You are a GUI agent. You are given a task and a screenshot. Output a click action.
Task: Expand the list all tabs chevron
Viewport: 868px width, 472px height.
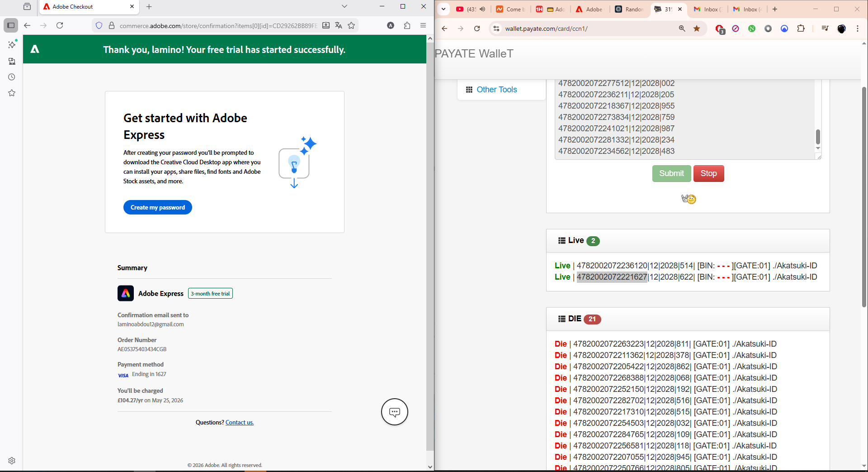344,6
